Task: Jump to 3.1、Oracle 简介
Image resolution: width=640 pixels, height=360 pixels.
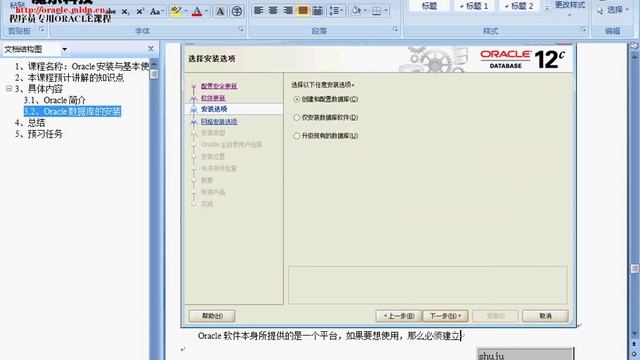Action: [x=55, y=100]
